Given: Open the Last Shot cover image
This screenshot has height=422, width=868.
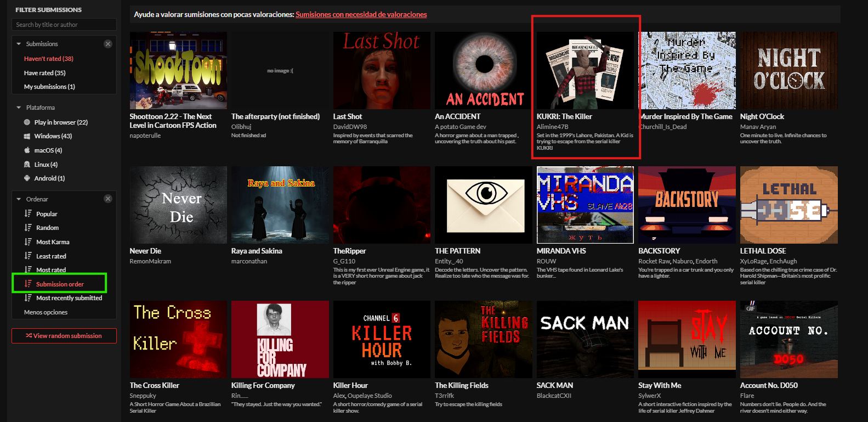Looking at the screenshot, I should (382, 70).
